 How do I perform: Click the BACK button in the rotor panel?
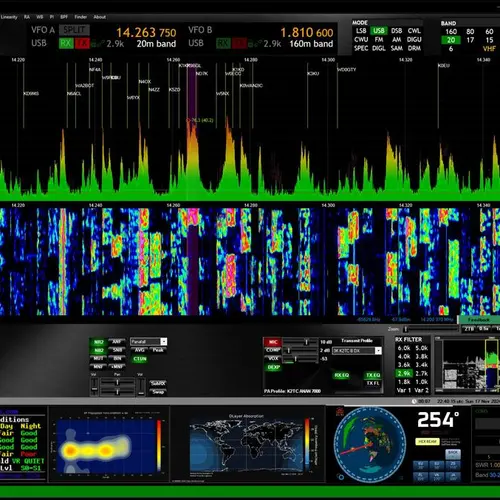[453, 454]
